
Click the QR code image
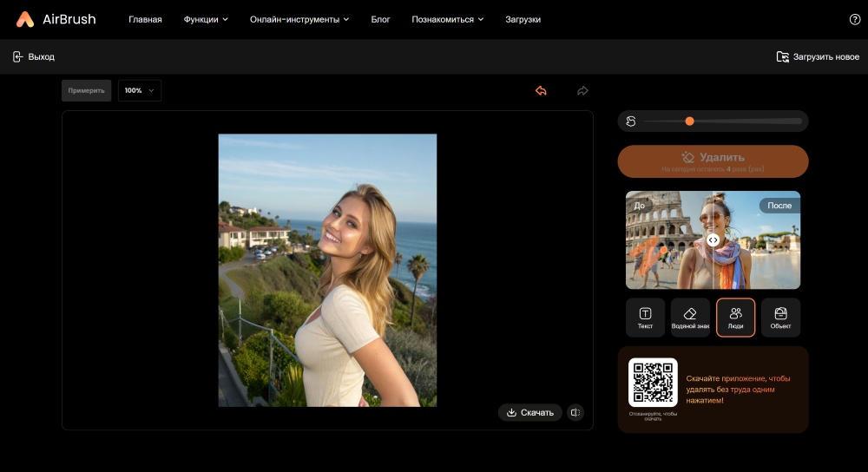pos(653,383)
